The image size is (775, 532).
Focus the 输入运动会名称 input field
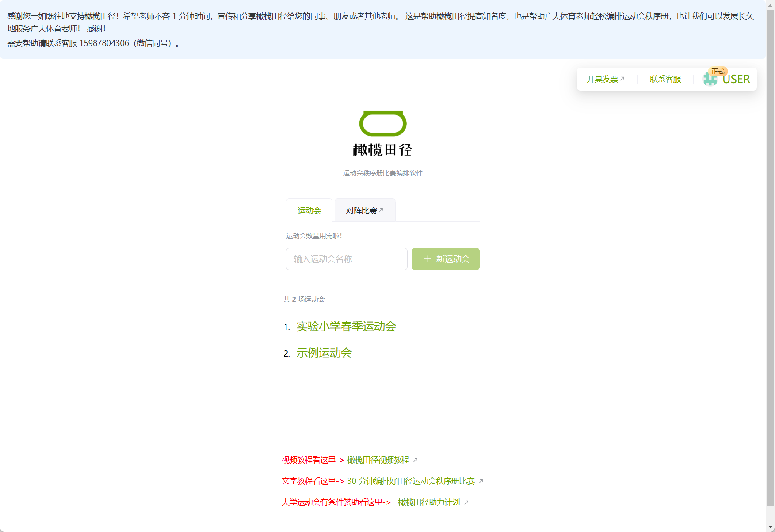(x=347, y=259)
